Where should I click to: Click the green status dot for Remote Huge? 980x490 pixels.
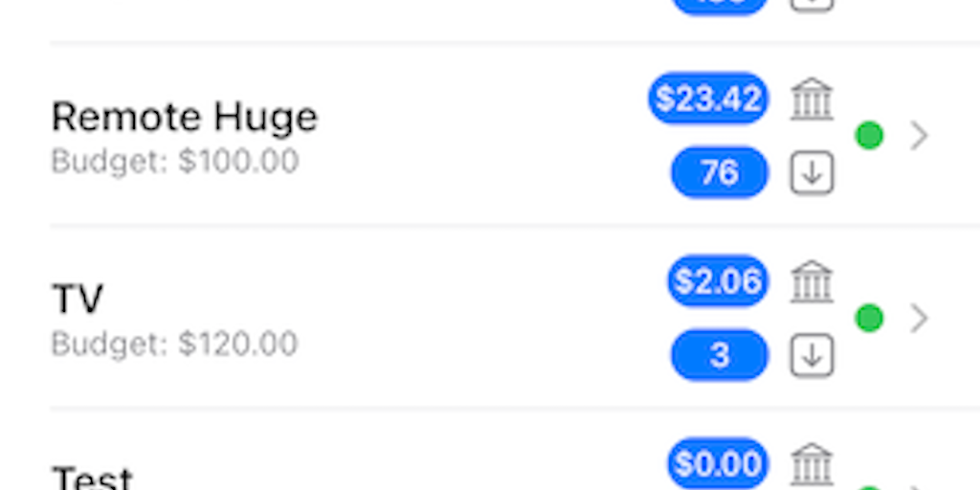(869, 136)
